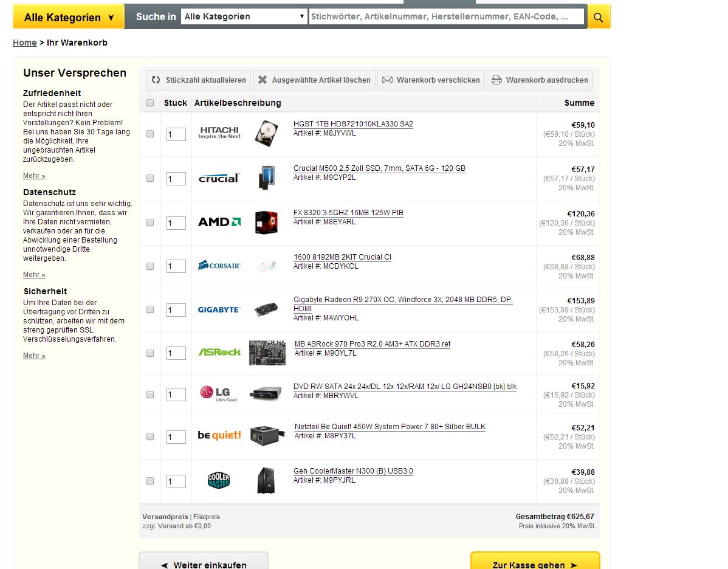Check the 1600 8192MB 2KIT row
Screen dimensions: 728x569
click(x=150, y=266)
